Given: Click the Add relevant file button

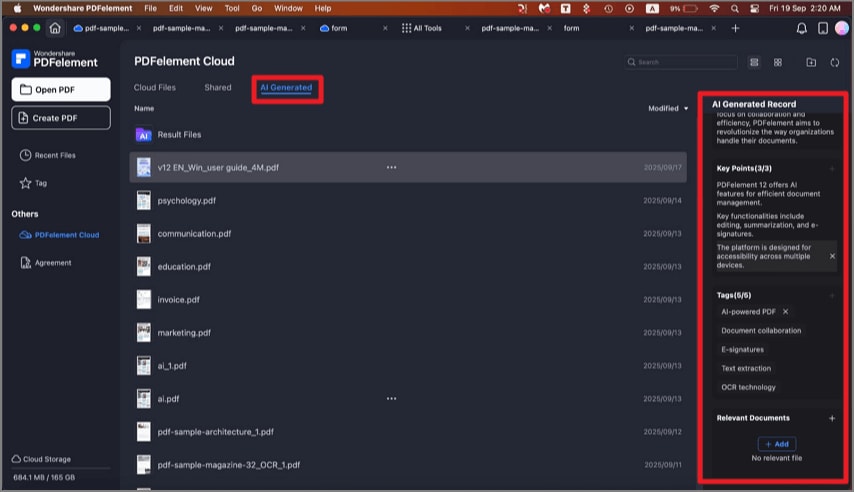Looking at the screenshot, I should (777, 444).
